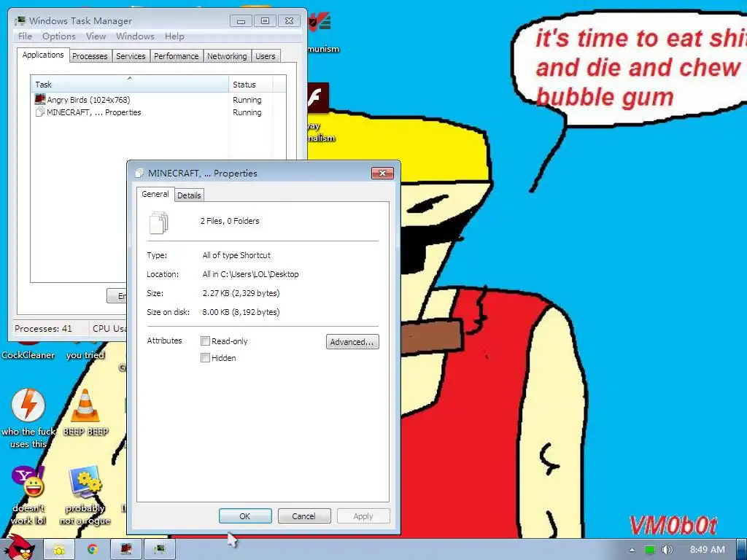Open the orange lightning bolt desktop icon
Viewport: 747px width, 560px height.
tap(28, 405)
